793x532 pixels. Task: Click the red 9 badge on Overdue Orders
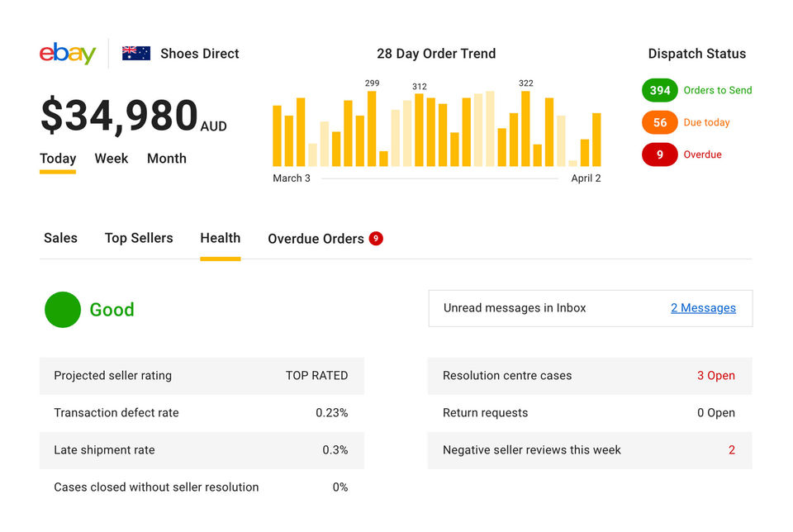[376, 238]
